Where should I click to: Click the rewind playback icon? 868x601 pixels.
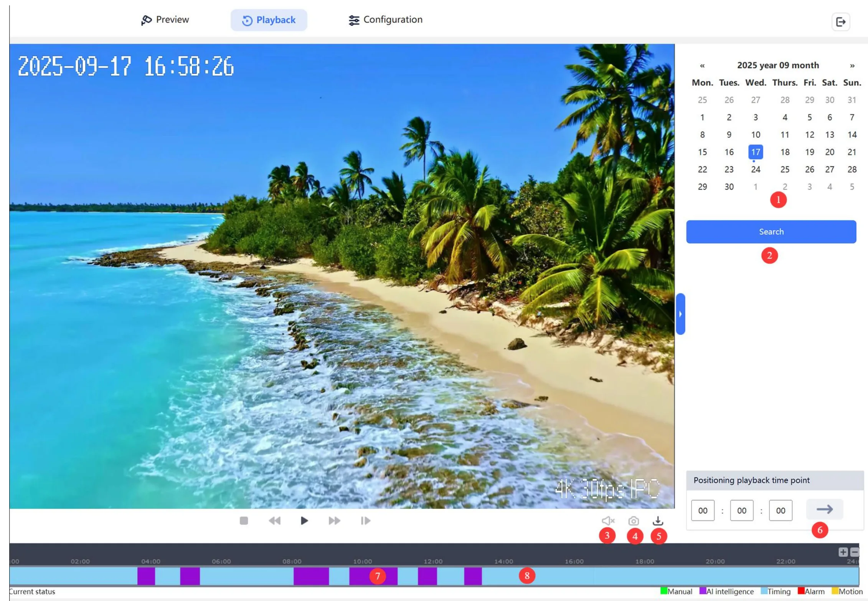[274, 521]
